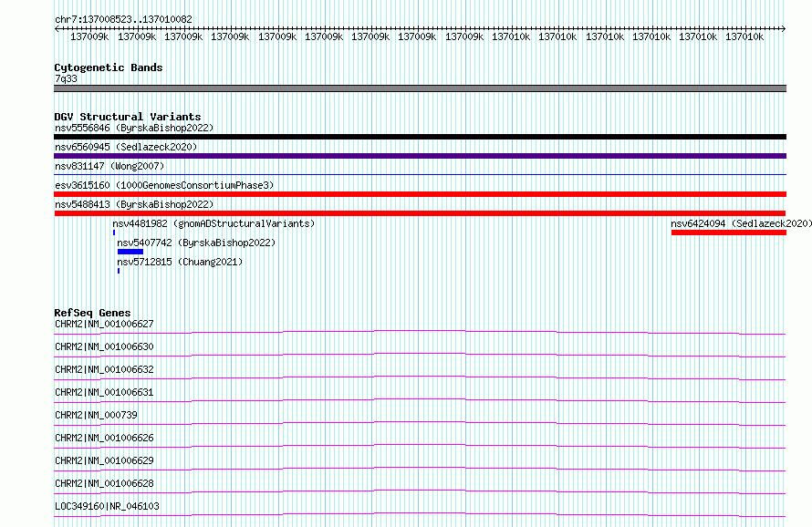This screenshot has width=812, height=527.
Task: Select the purple nsv6560945 variant bar
Action: click(x=420, y=156)
